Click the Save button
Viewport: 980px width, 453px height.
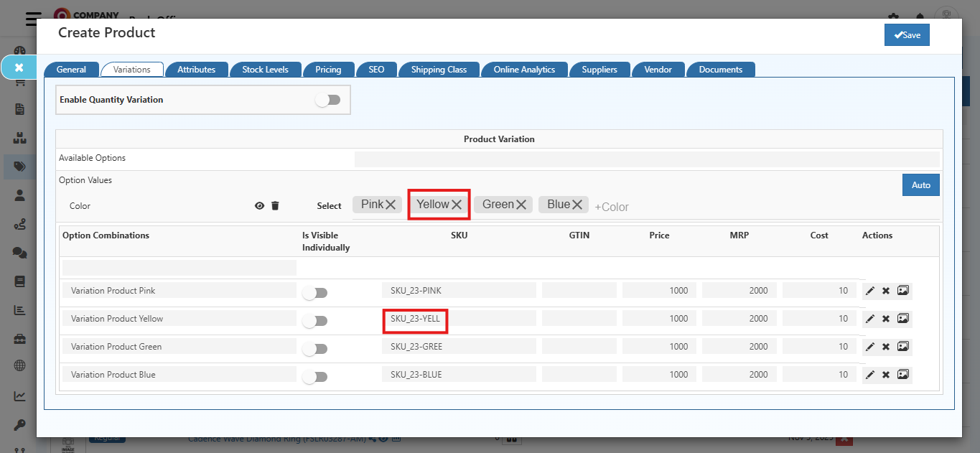[906, 35]
